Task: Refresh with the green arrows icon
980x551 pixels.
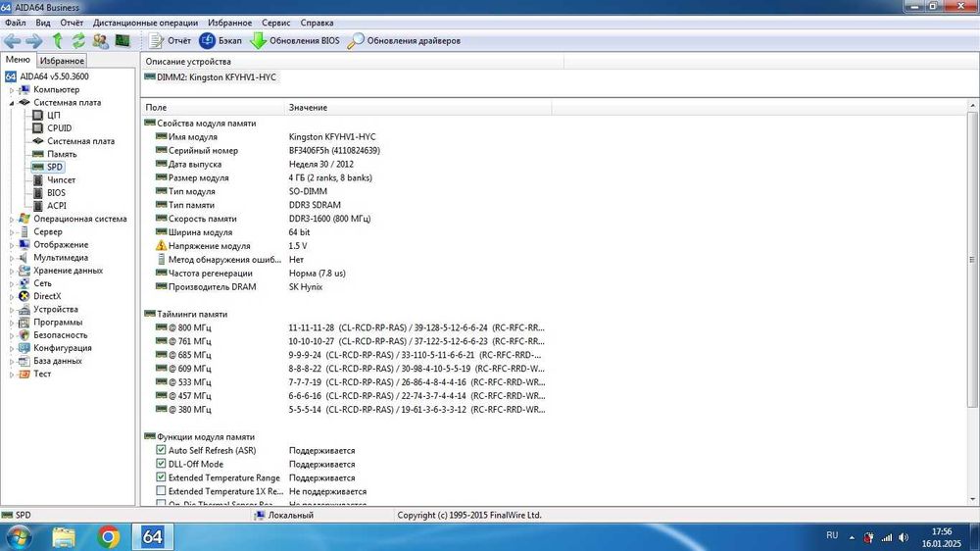Action: pyautogui.click(x=78, y=41)
